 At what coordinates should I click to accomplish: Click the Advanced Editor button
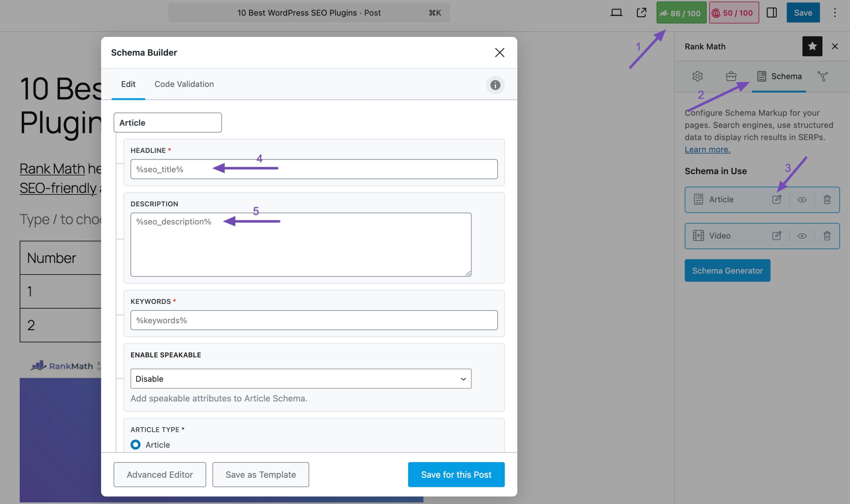point(159,474)
